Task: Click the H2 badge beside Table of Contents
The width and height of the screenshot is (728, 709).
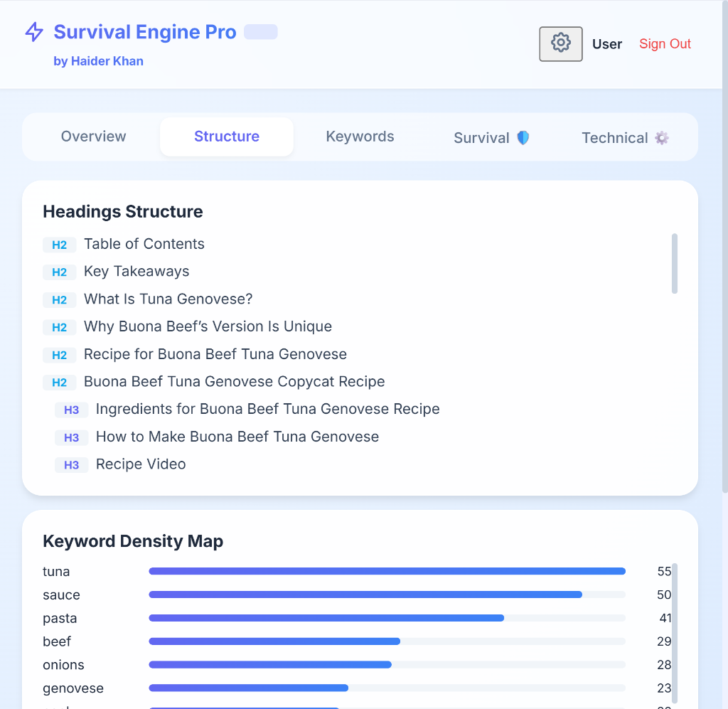Action: [x=59, y=245]
